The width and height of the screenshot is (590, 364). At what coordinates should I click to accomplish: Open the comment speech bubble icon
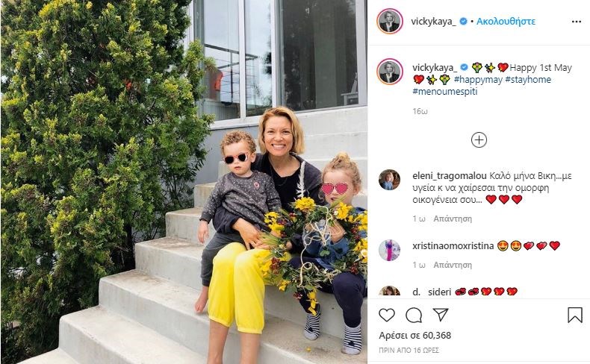coord(414,316)
